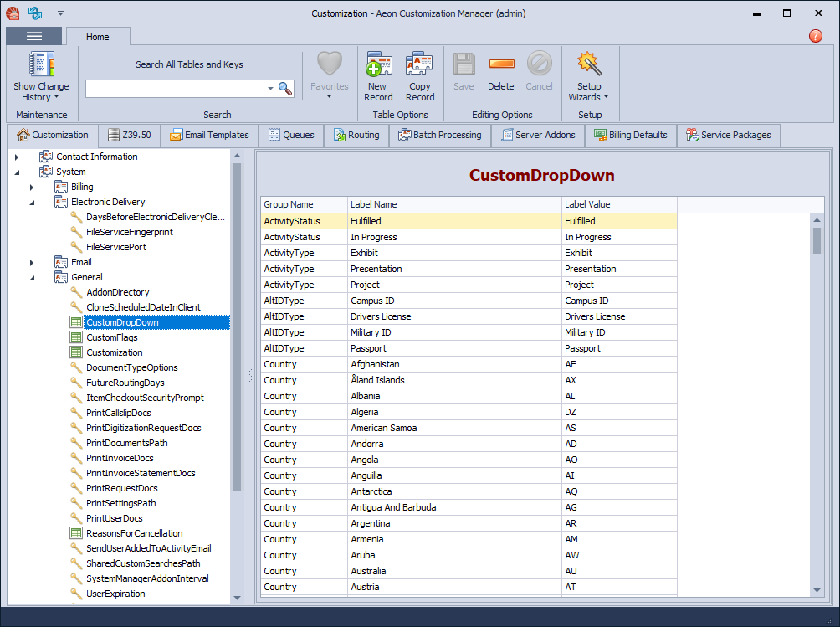Click the data grid vertical scrollbar thumb
The width and height of the screenshot is (840, 627).
(x=817, y=239)
